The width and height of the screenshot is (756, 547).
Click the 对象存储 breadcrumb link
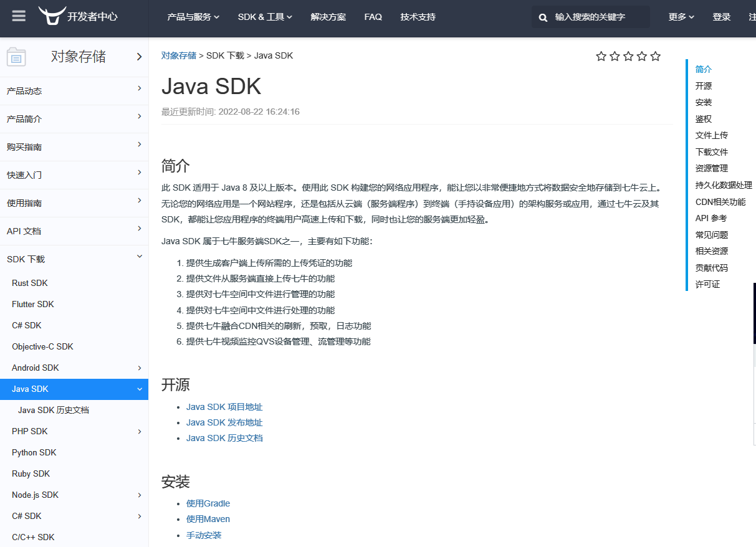click(179, 55)
